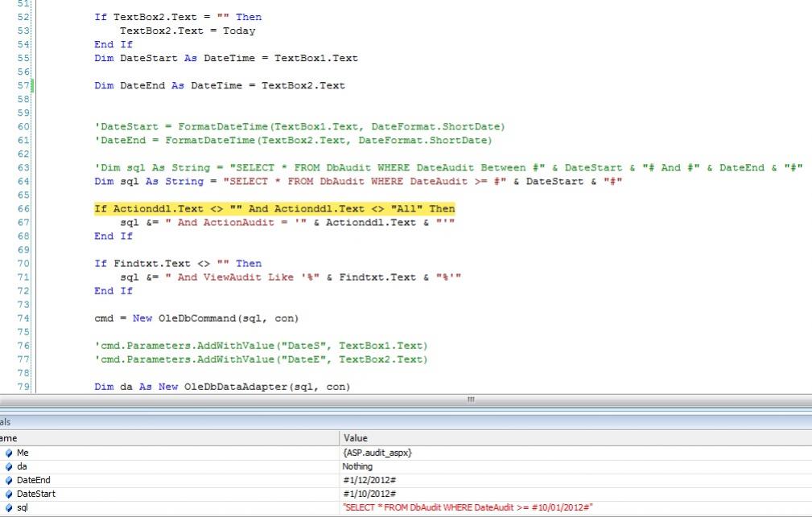The width and height of the screenshot is (812, 517).
Task: Click the If TextBox2.Text = "" Then line
Action: tap(178, 17)
